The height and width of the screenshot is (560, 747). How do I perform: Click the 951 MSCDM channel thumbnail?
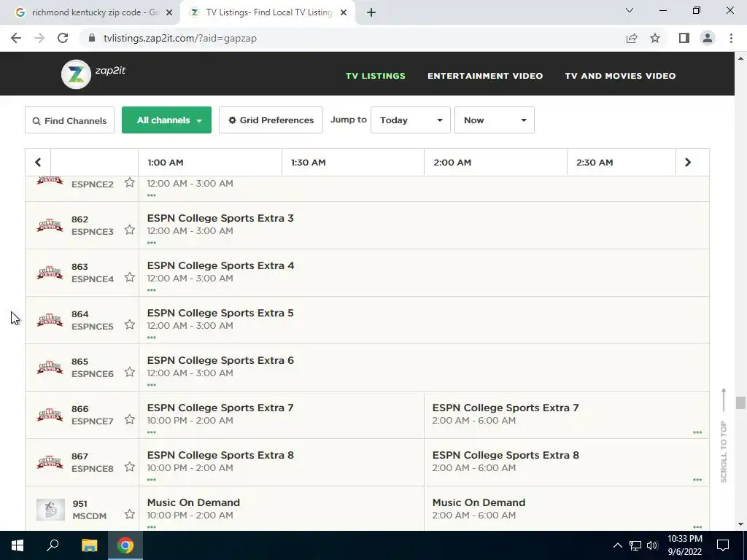coord(50,510)
